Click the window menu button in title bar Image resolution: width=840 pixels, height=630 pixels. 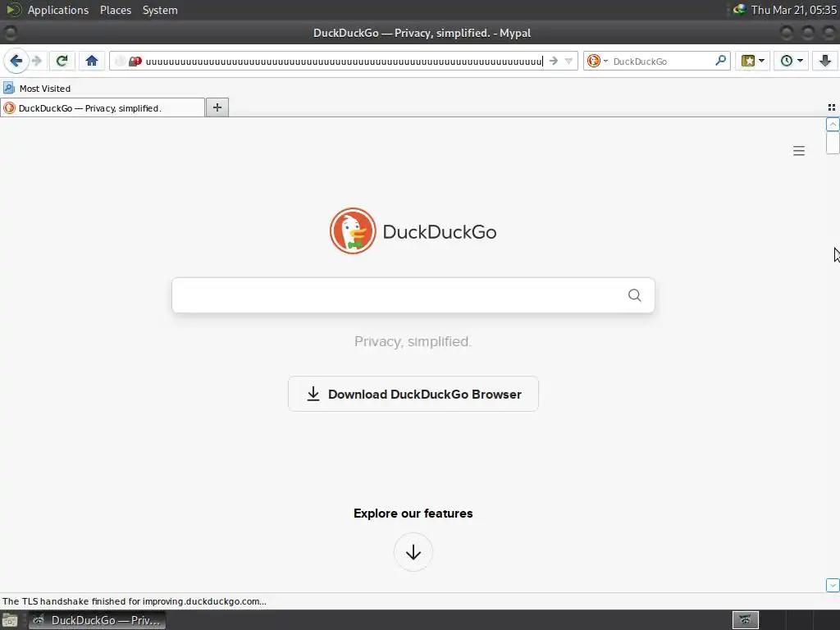[x=10, y=33]
